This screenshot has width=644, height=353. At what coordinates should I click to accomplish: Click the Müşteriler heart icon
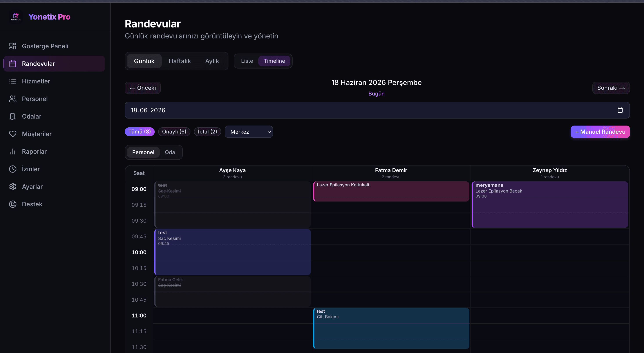pyautogui.click(x=13, y=134)
